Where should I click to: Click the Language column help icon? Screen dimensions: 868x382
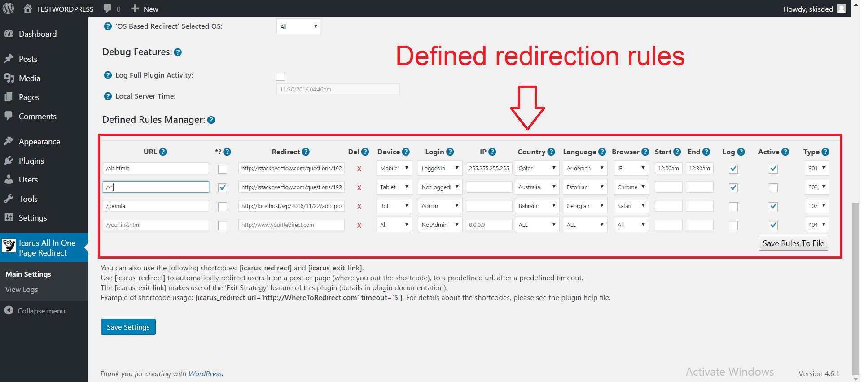602,152
